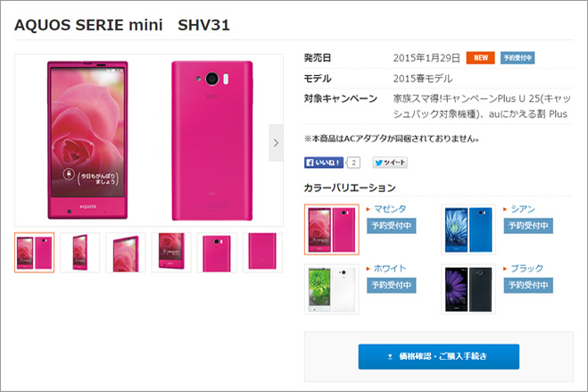Open the ホワイト color link

tap(390, 269)
